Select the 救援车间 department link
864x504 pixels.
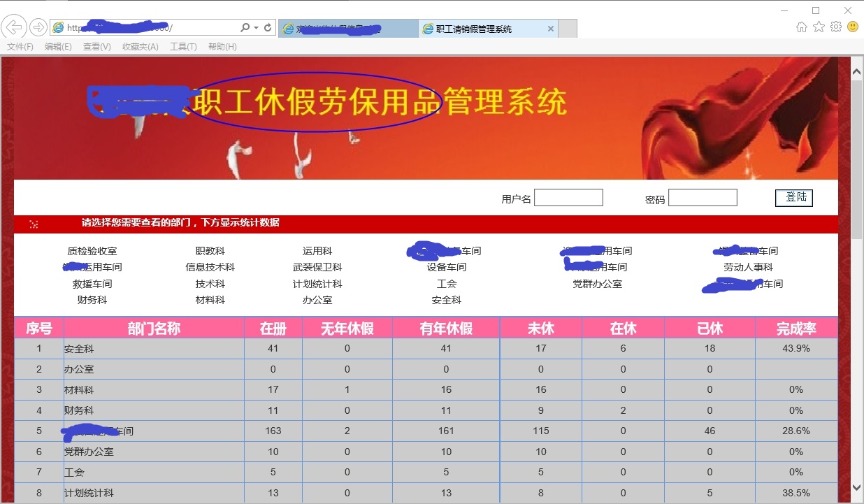click(92, 284)
